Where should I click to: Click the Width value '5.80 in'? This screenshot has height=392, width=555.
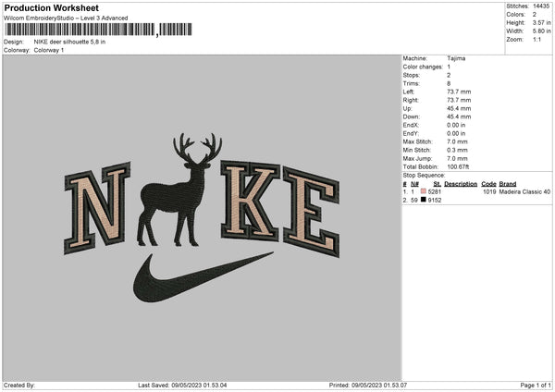coord(541,31)
